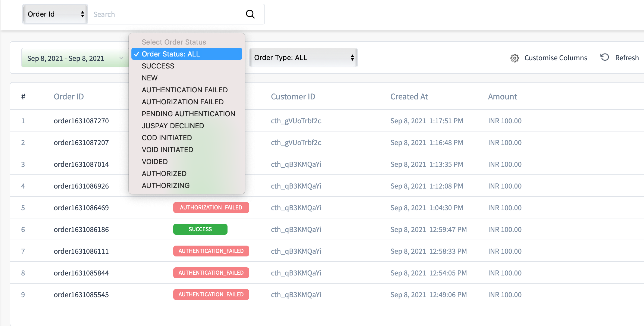The height and width of the screenshot is (326, 644).
Task: Choose AUTHORIZING status option
Action: [x=187, y=186]
